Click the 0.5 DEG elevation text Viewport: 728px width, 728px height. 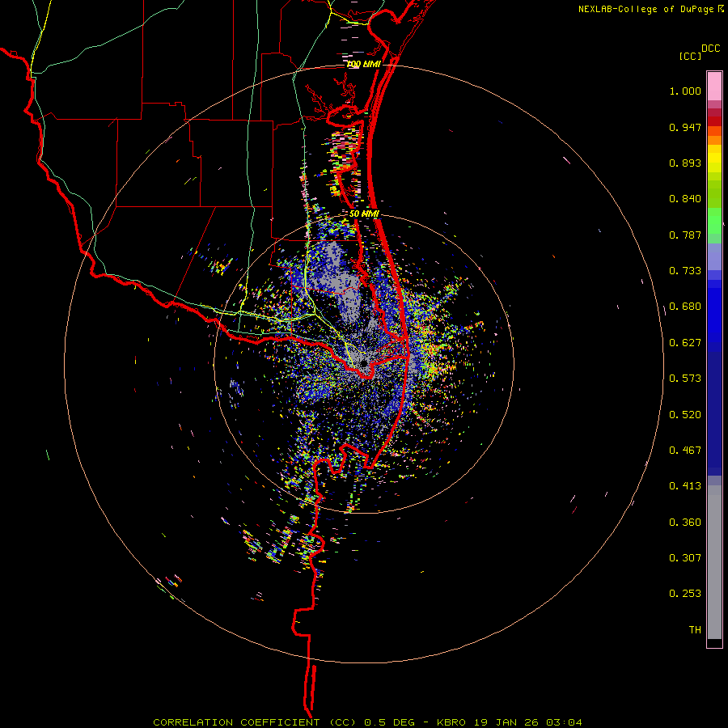[x=389, y=722]
